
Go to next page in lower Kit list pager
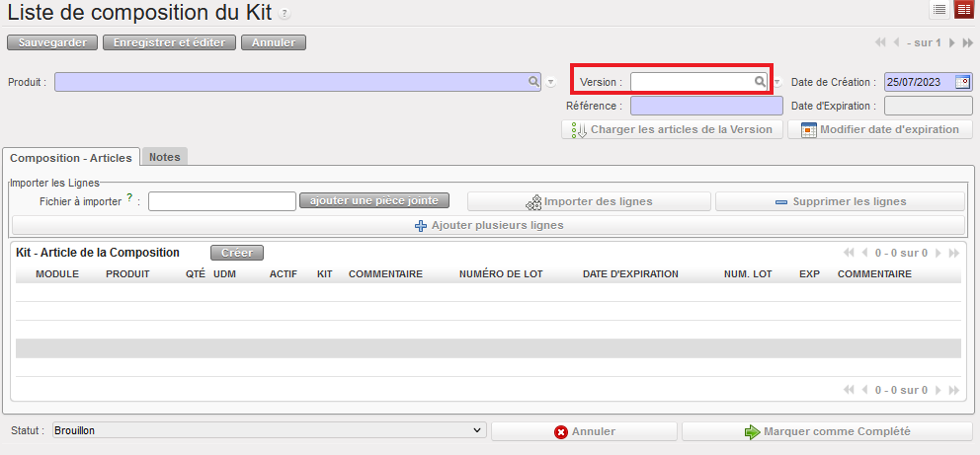pos(939,390)
